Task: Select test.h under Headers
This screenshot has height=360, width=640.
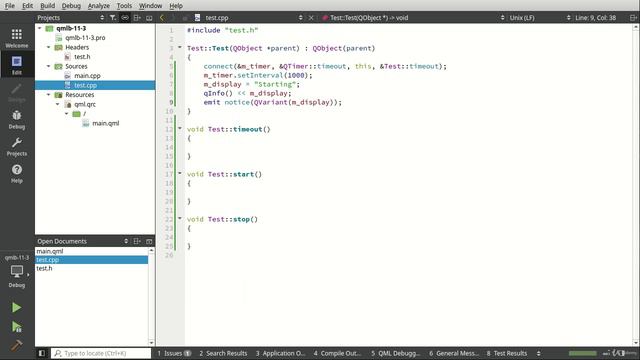Action: coord(82,57)
